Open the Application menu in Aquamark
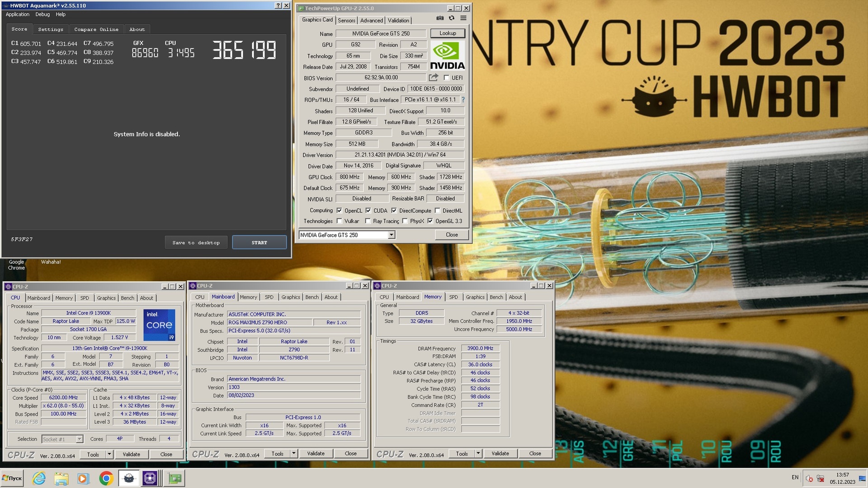 click(x=18, y=14)
